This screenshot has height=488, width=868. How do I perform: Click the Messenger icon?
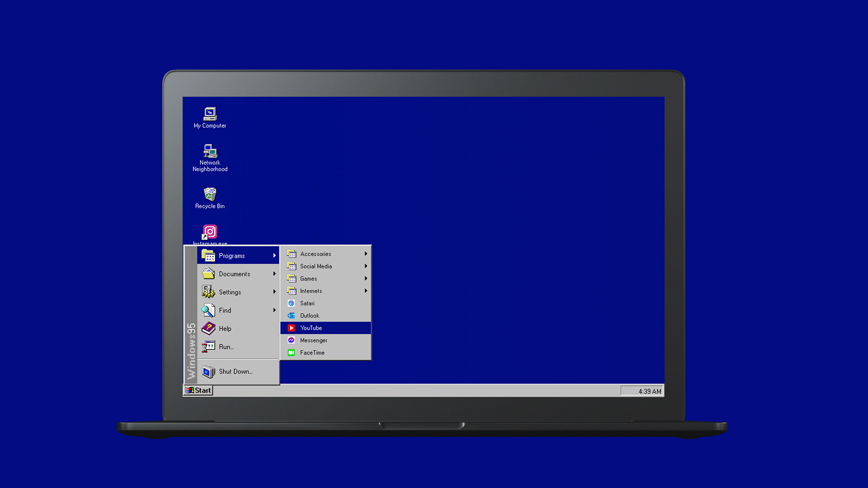tap(291, 340)
